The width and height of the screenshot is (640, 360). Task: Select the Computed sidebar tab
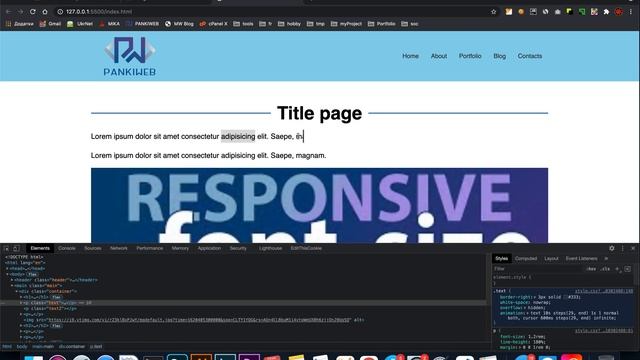(x=526, y=258)
